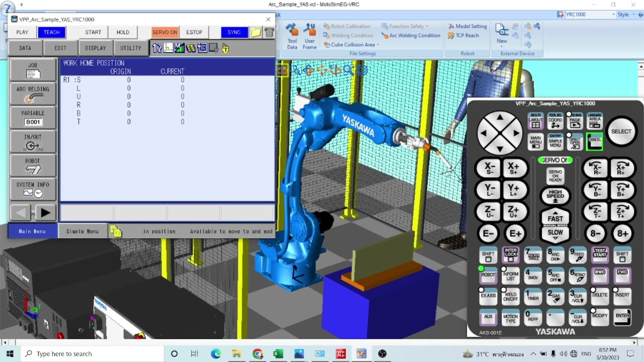Viewport: 644px width, 362px height.
Task: Click the START button
Action: [93, 32]
